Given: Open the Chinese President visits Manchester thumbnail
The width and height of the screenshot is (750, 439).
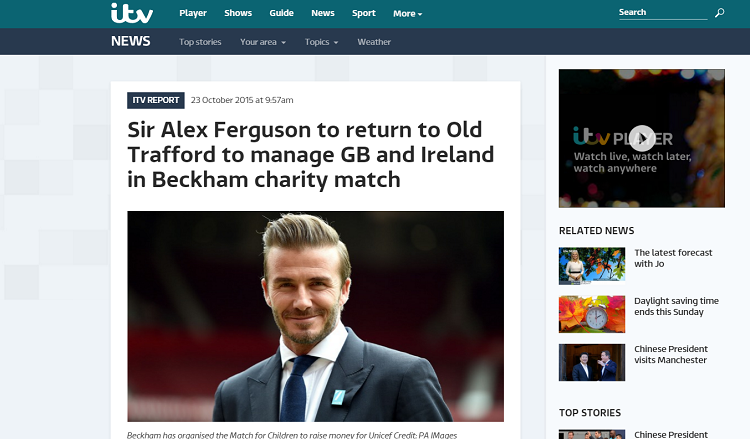Looking at the screenshot, I should [x=592, y=362].
